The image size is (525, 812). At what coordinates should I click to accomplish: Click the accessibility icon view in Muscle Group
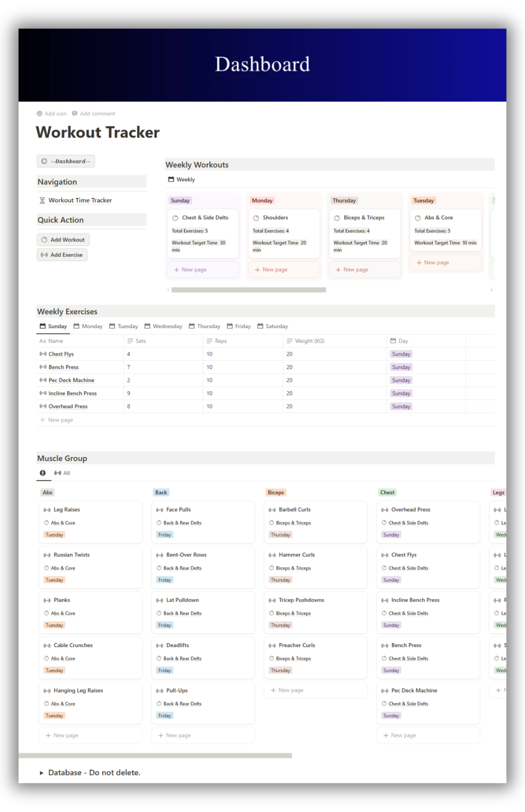[x=43, y=473]
